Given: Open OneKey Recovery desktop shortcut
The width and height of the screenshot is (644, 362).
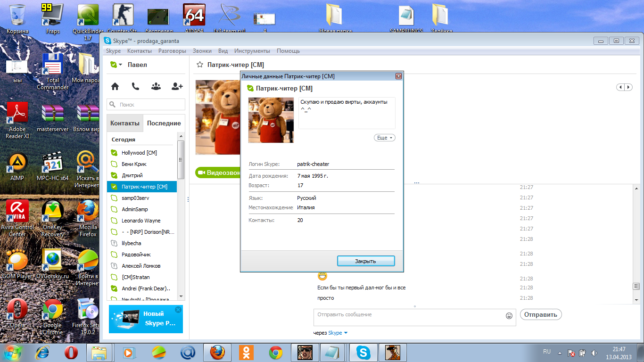Looking at the screenshot, I should pos(53,218).
